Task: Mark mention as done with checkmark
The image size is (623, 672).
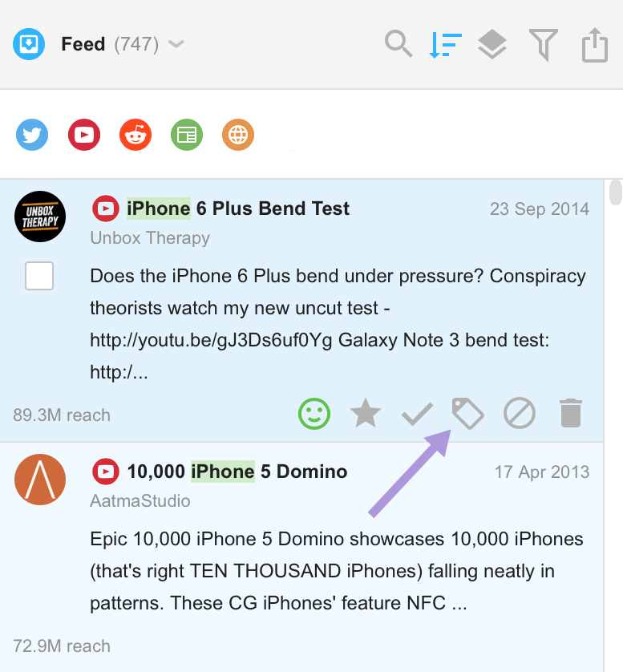Action: click(417, 415)
